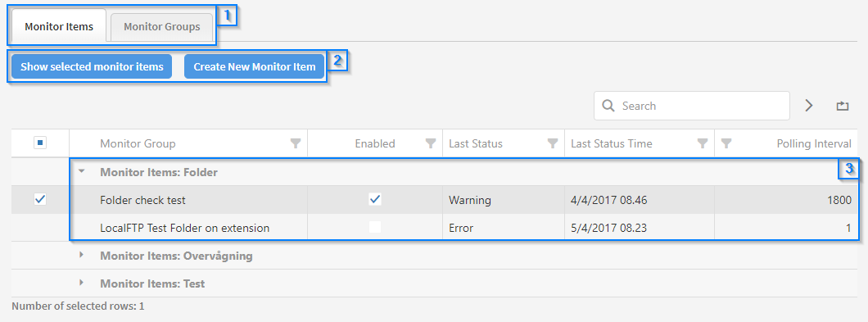The width and height of the screenshot is (868, 322).
Task: Select the Monitor Items tab
Action: [x=59, y=26]
